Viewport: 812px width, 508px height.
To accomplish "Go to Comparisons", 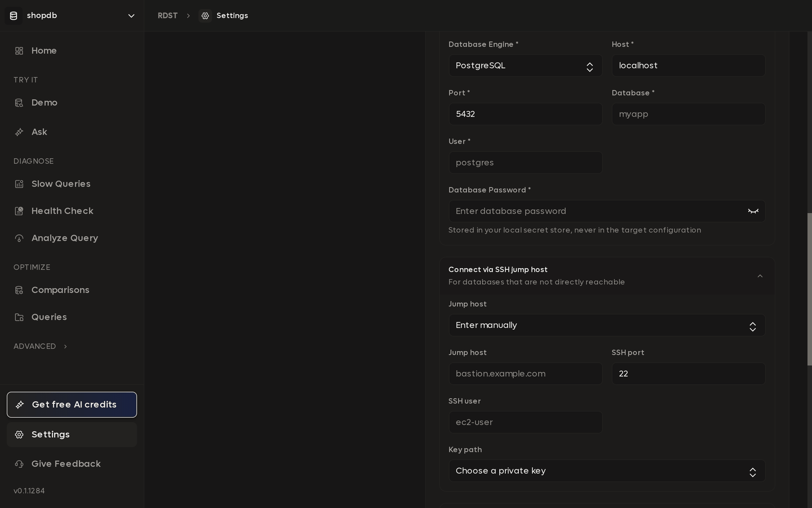I will pos(72,290).
